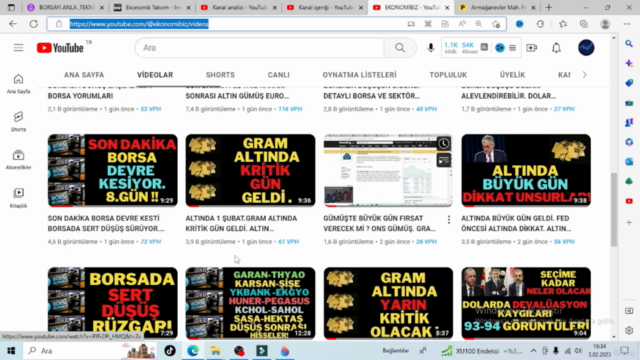Play DOLARDA DEVALÜASYON KAYGILARI thumbnail

pos(526,303)
